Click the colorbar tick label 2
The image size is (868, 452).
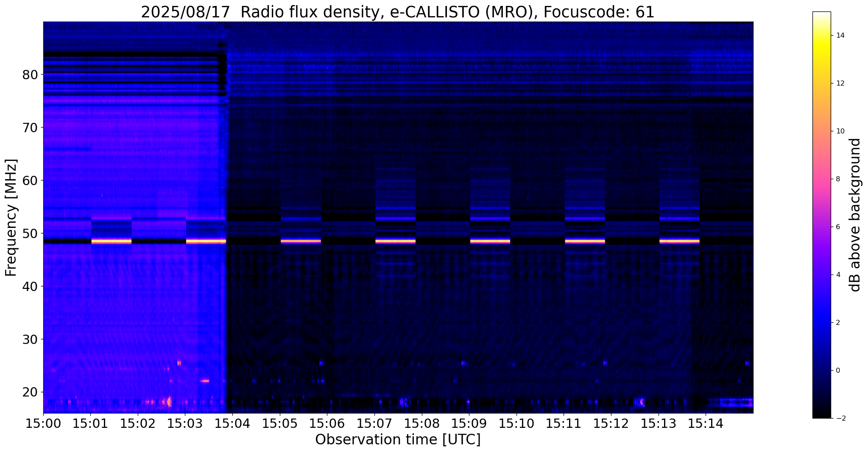tap(837, 323)
